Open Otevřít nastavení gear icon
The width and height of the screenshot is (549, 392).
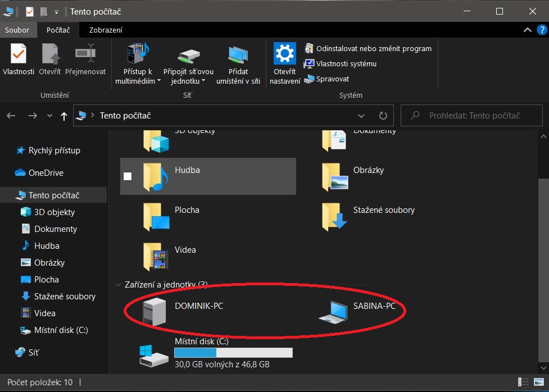click(x=285, y=63)
